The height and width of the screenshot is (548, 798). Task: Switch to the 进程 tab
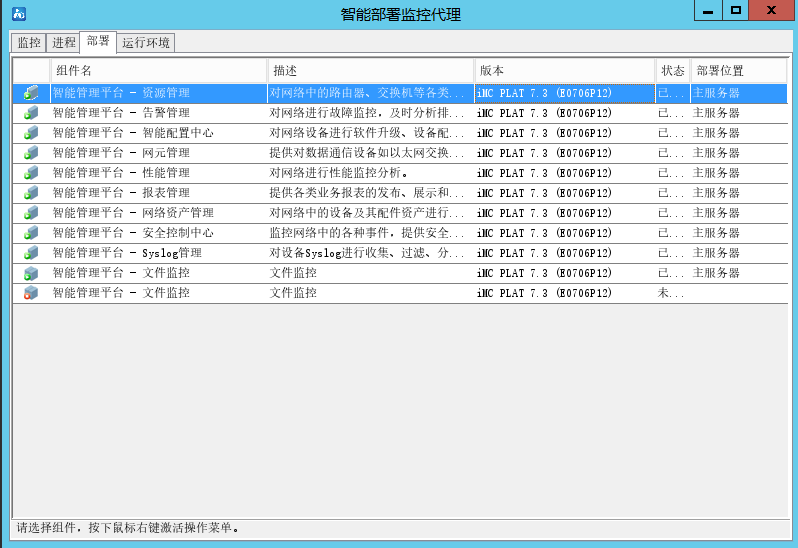point(64,43)
